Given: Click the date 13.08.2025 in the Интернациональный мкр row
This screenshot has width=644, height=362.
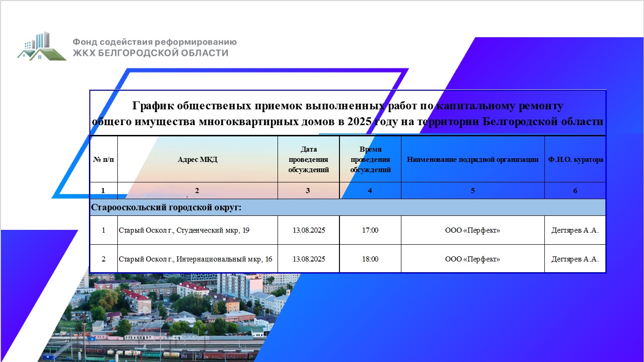Looking at the screenshot, I should coord(309,259).
